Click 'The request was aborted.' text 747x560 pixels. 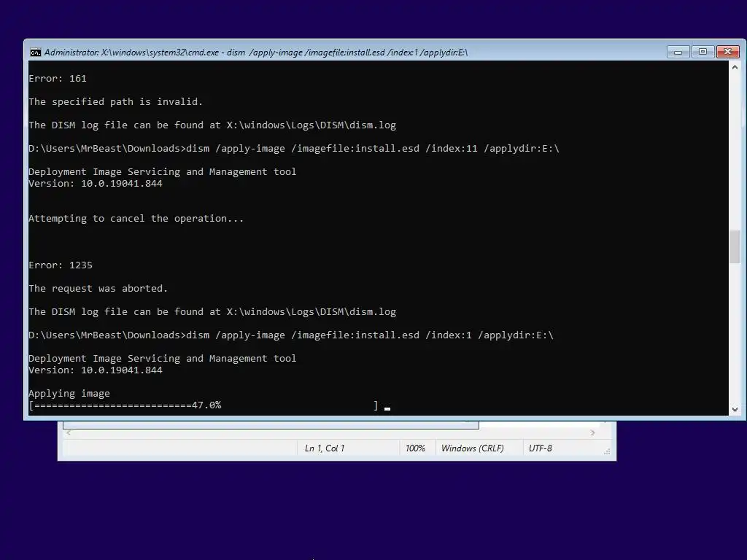(98, 289)
